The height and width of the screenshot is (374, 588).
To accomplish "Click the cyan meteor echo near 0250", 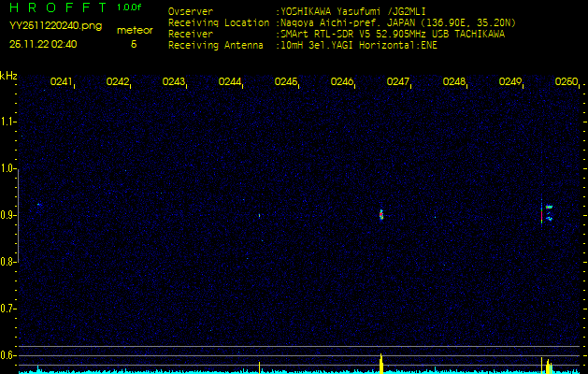I will [x=549, y=212].
